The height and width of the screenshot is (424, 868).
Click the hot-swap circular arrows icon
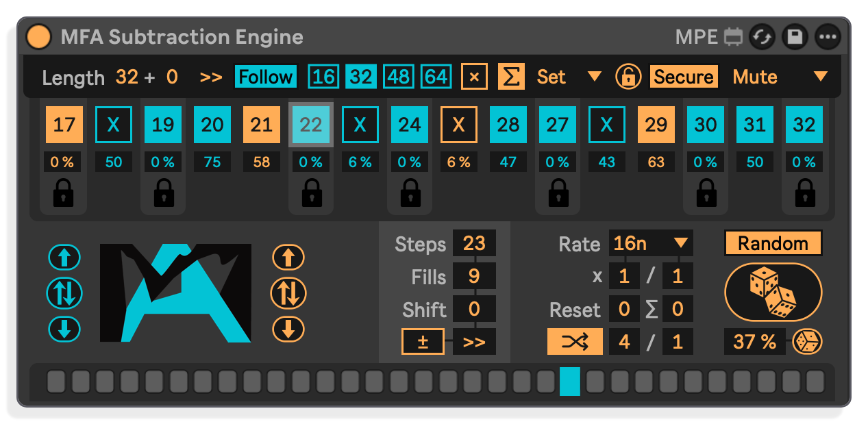coord(761,37)
